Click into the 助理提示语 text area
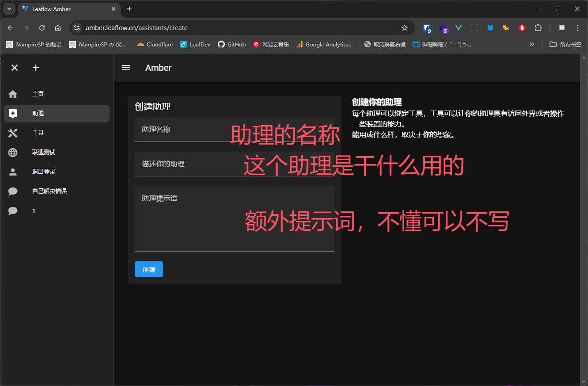 tap(234, 219)
